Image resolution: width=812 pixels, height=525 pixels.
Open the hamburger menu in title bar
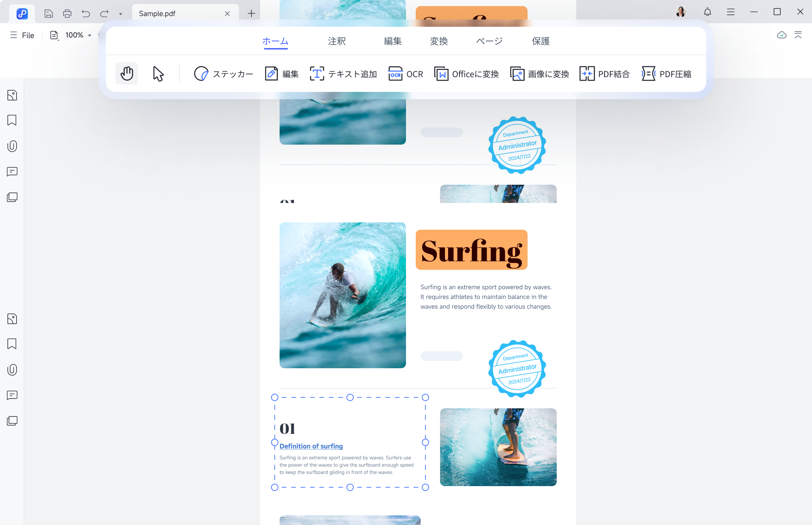pyautogui.click(x=731, y=12)
